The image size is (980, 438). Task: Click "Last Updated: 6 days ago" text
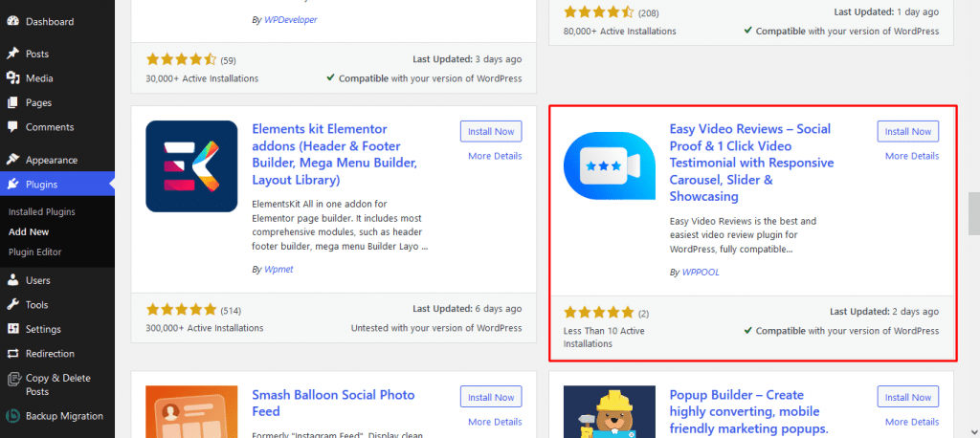[467, 309]
